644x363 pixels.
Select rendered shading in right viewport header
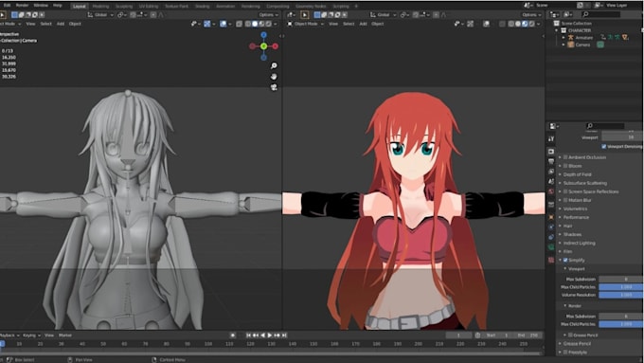532,24
